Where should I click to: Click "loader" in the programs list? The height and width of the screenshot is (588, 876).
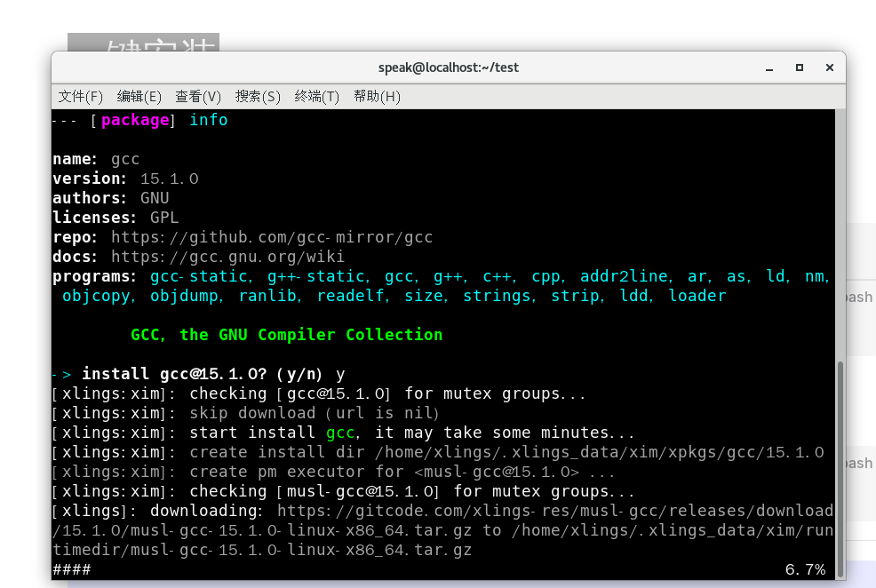pyautogui.click(x=697, y=296)
